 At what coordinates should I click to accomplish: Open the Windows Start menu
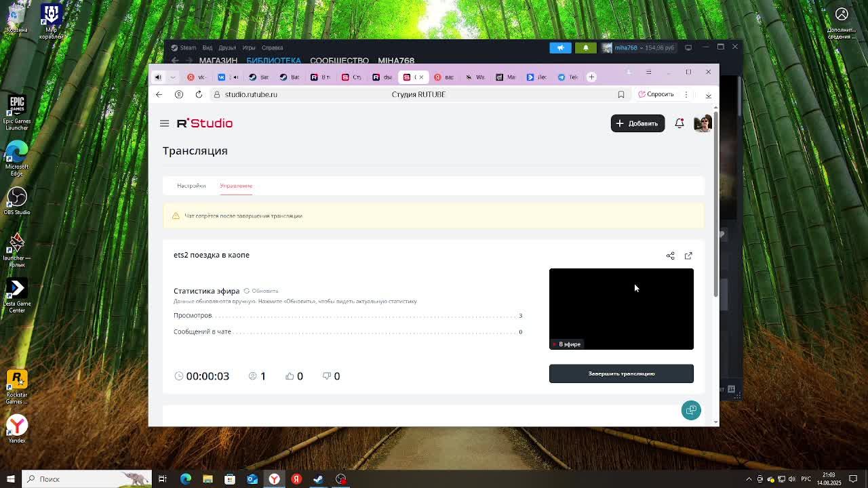coord(11,479)
